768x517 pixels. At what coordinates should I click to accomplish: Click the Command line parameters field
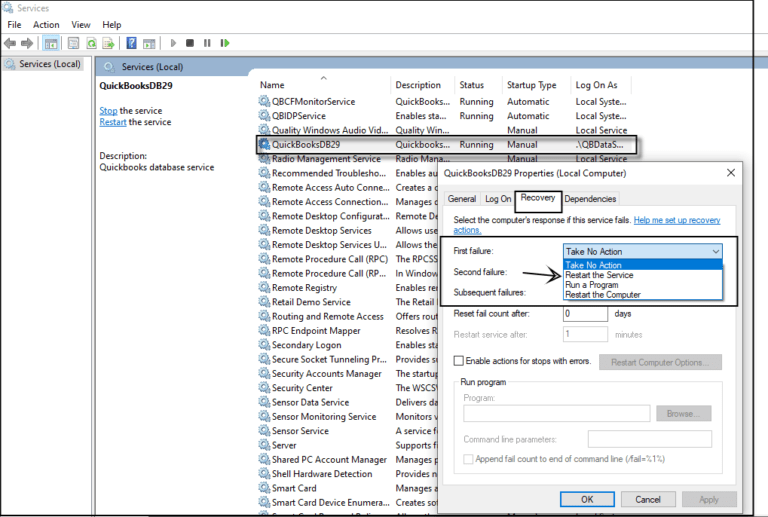tap(649, 439)
